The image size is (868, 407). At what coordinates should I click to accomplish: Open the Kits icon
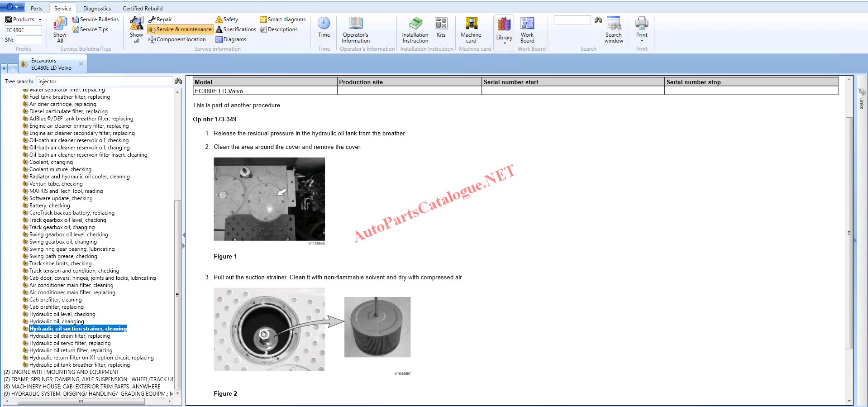(x=441, y=24)
